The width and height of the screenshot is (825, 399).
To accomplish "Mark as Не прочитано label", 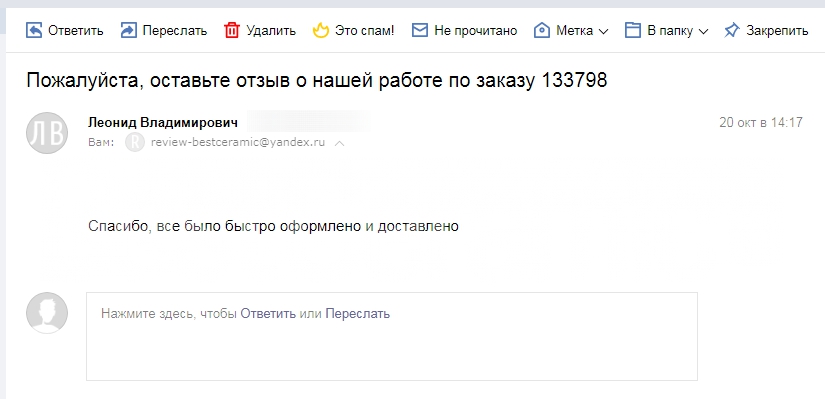I will 476,31.
